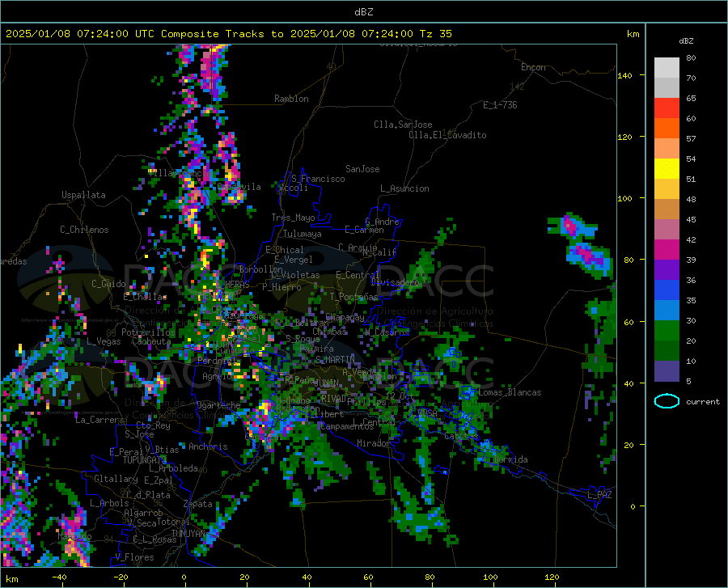Click the 'Clla.El_Cavadito' map label

tap(447, 135)
